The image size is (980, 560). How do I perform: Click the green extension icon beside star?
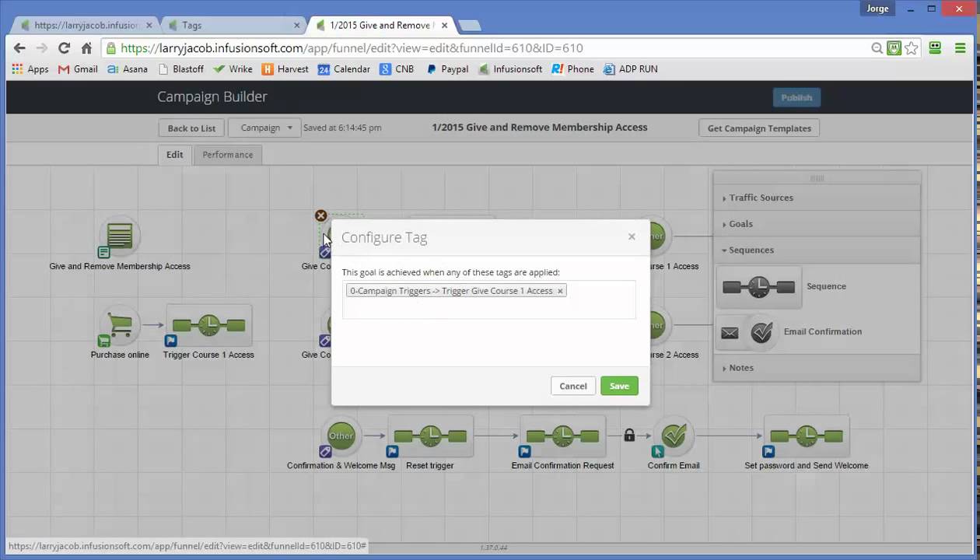894,48
